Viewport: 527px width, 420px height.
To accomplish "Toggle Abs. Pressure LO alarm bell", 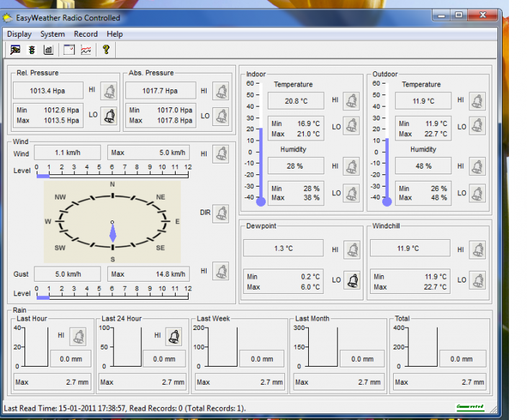I will pos(221,117).
